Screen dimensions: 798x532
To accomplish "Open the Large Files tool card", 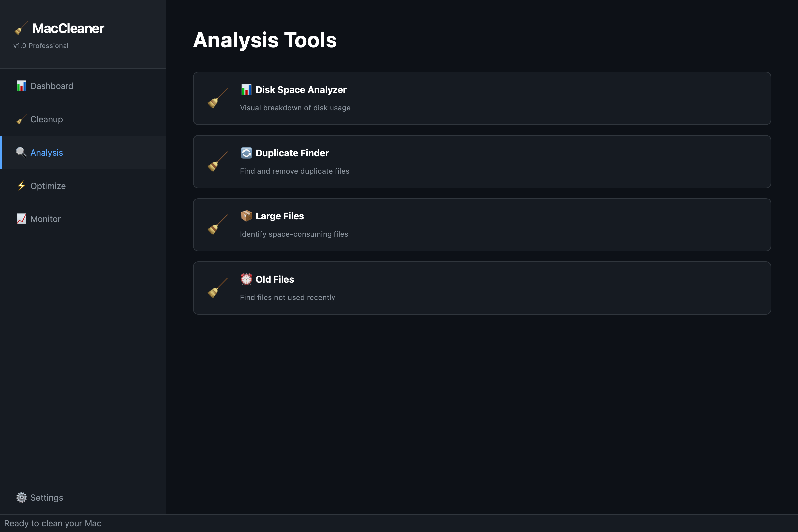I will (x=482, y=225).
